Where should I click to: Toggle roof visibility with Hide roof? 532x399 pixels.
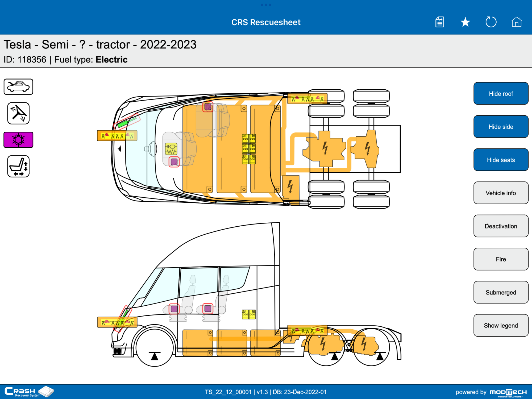501,93
